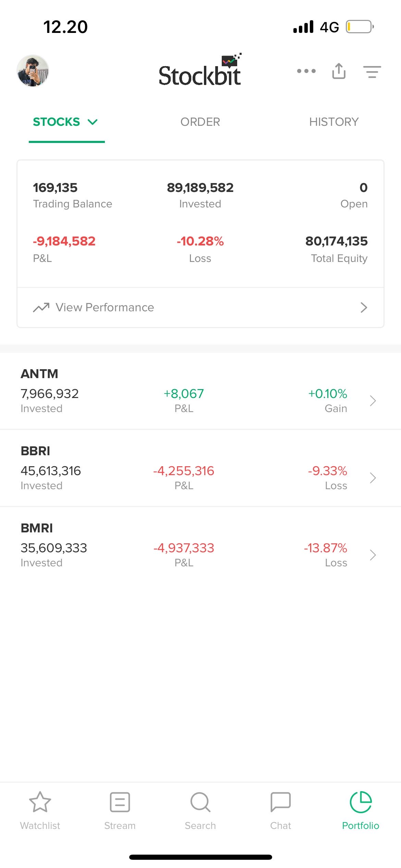Select the BBRI stock name
Viewport: 401px width, 868px height.
coord(35,451)
